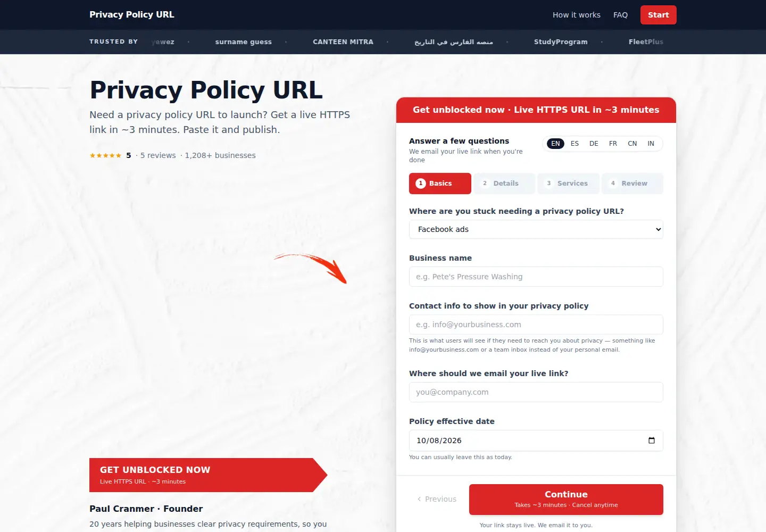Image resolution: width=766 pixels, height=532 pixels.
Task: Click the GET UNBLOCKED NOW banner
Action: pyautogui.click(x=208, y=475)
